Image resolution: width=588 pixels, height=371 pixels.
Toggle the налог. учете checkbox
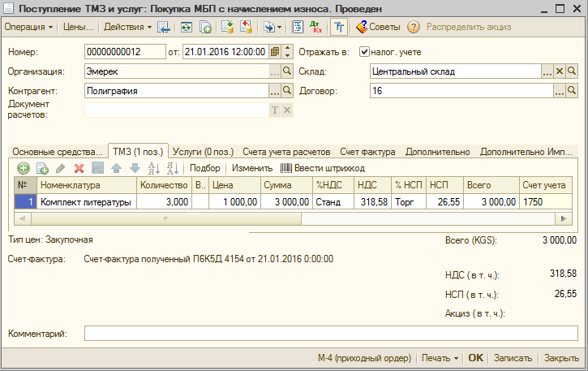click(x=364, y=52)
